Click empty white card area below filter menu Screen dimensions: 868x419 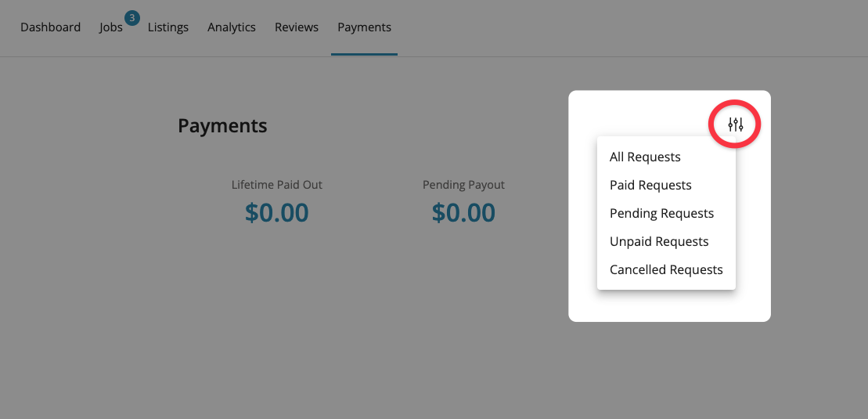click(669, 306)
